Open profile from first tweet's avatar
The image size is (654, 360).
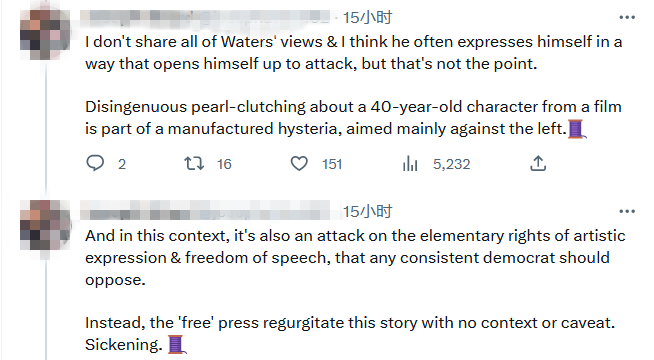pyautogui.click(x=45, y=34)
